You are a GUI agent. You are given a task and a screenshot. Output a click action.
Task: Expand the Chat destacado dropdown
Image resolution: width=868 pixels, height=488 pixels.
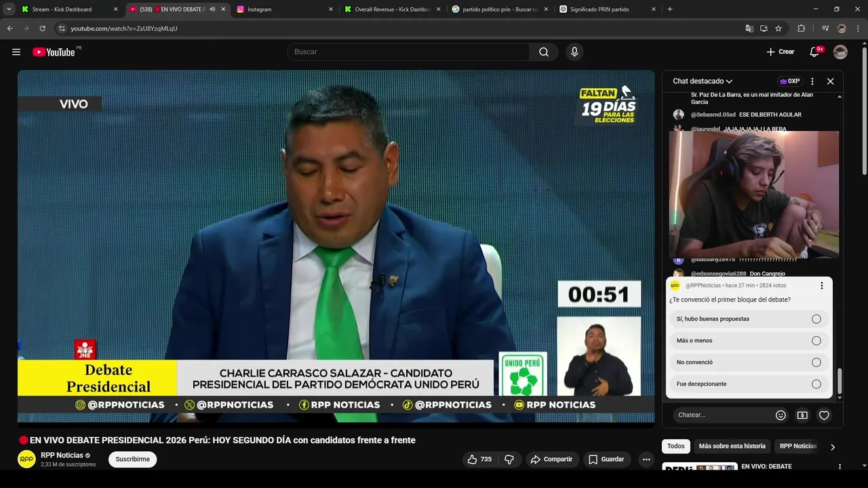703,81
